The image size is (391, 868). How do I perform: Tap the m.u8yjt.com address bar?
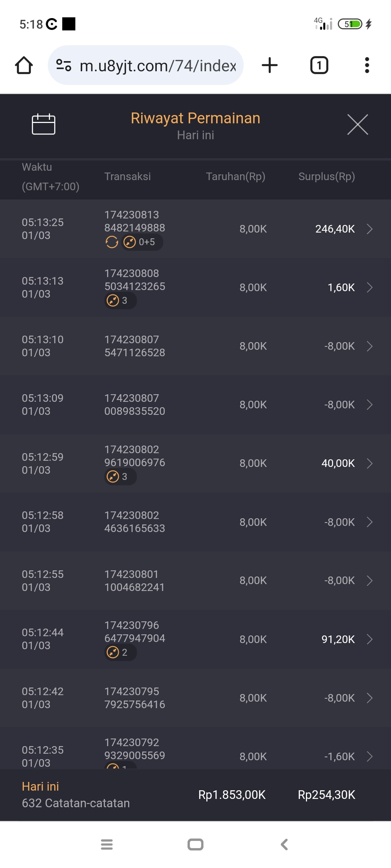click(x=157, y=66)
